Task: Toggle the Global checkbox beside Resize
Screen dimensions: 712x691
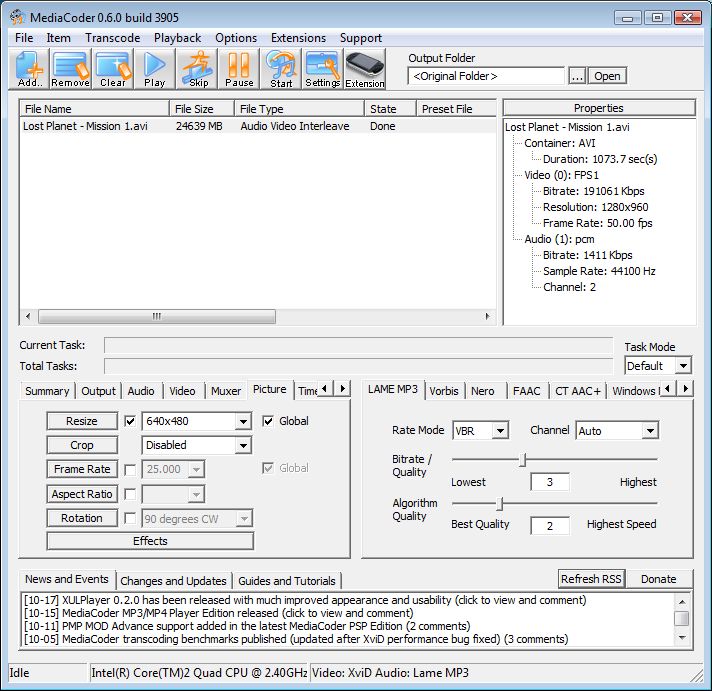Action: [x=268, y=421]
